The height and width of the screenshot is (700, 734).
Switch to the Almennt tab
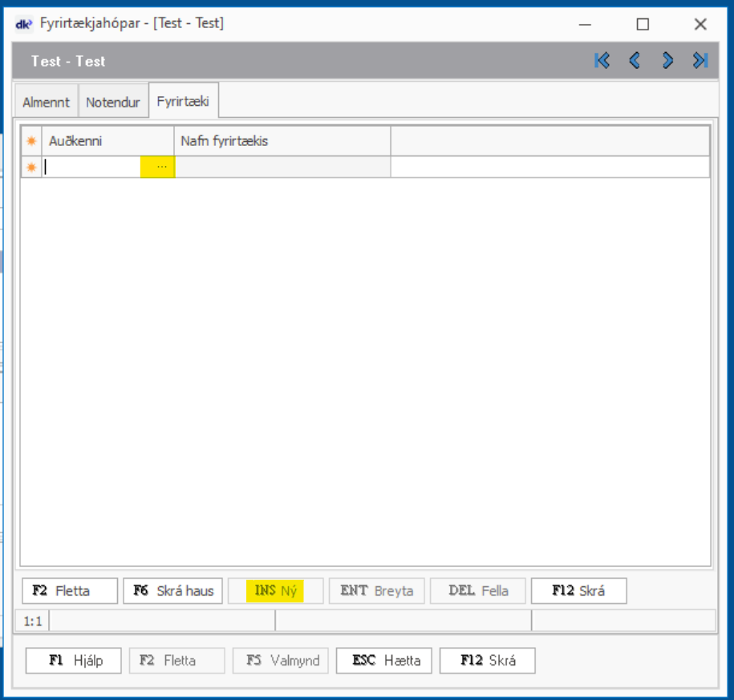46,103
